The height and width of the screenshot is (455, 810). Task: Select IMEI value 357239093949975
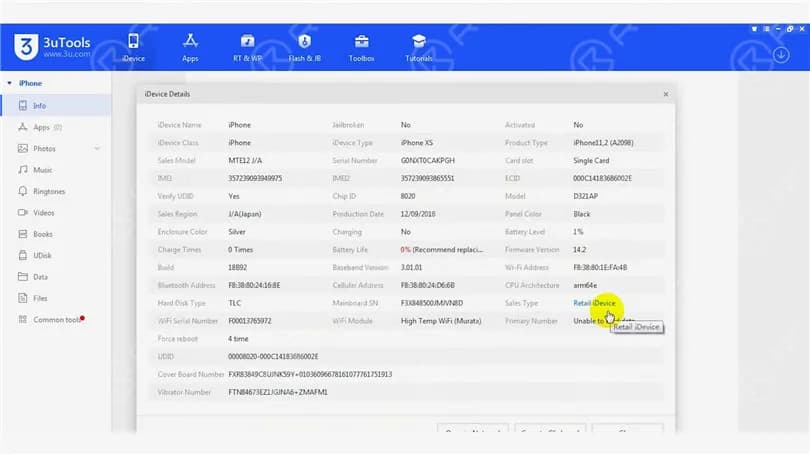pyautogui.click(x=255, y=178)
